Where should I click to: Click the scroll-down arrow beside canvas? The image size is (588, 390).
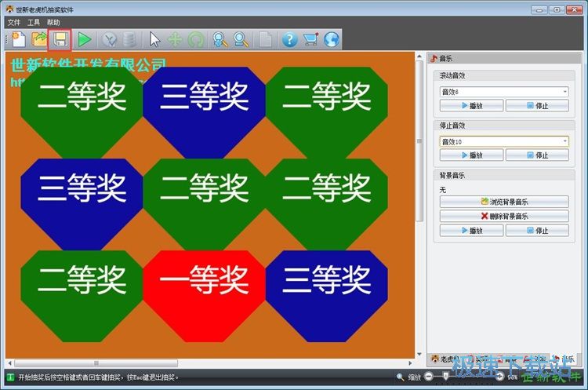(419, 354)
